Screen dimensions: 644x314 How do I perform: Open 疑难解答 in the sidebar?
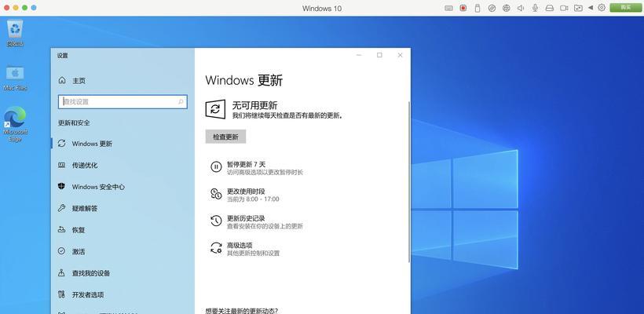(123, 208)
